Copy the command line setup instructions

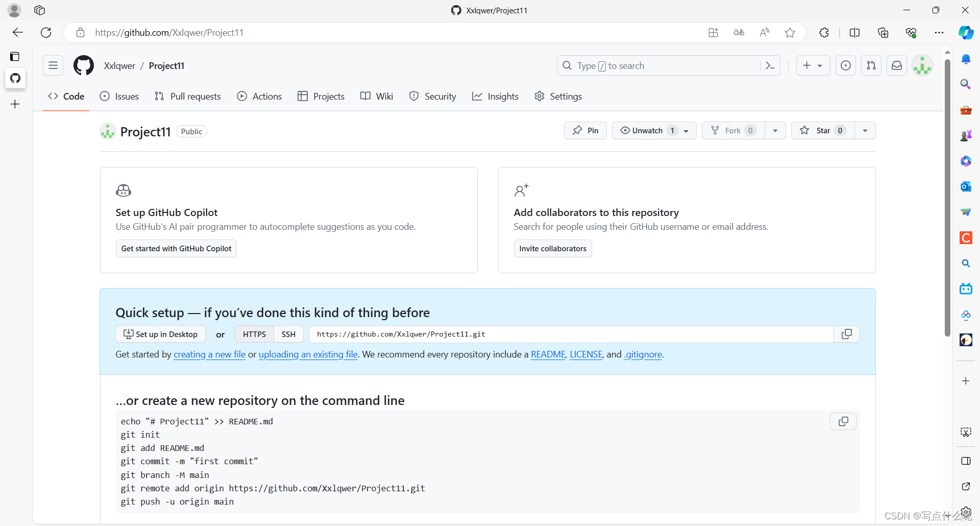point(843,421)
